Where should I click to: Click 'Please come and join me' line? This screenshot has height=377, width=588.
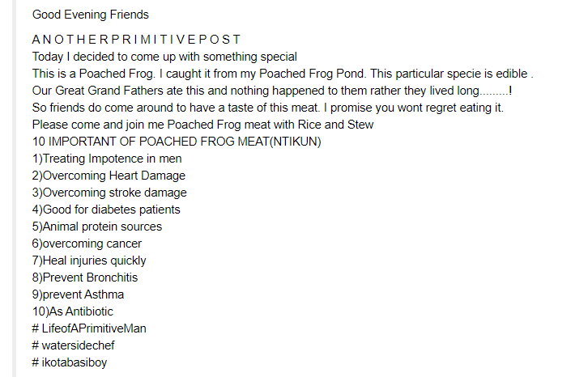coord(202,125)
